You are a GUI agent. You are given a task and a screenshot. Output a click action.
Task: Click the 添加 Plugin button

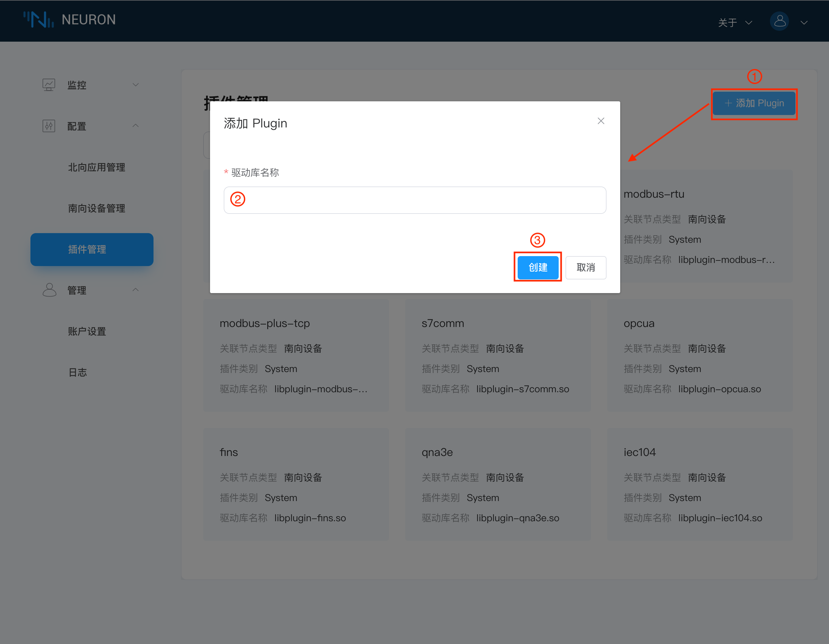(x=754, y=103)
